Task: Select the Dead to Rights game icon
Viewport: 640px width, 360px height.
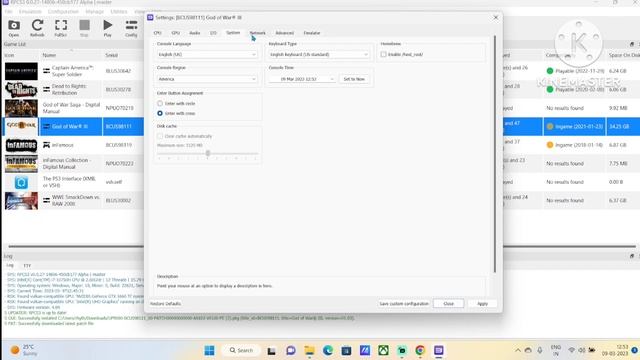Action: point(21,89)
